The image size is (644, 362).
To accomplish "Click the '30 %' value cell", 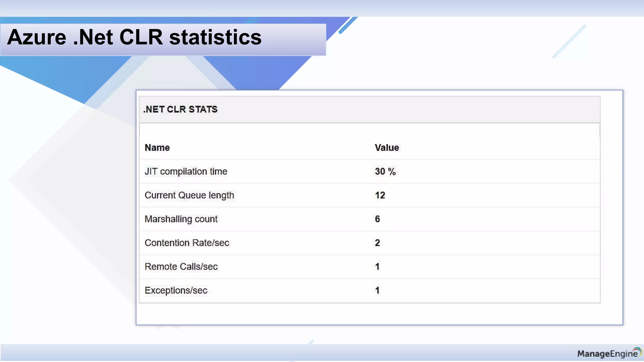I will (385, 172).
